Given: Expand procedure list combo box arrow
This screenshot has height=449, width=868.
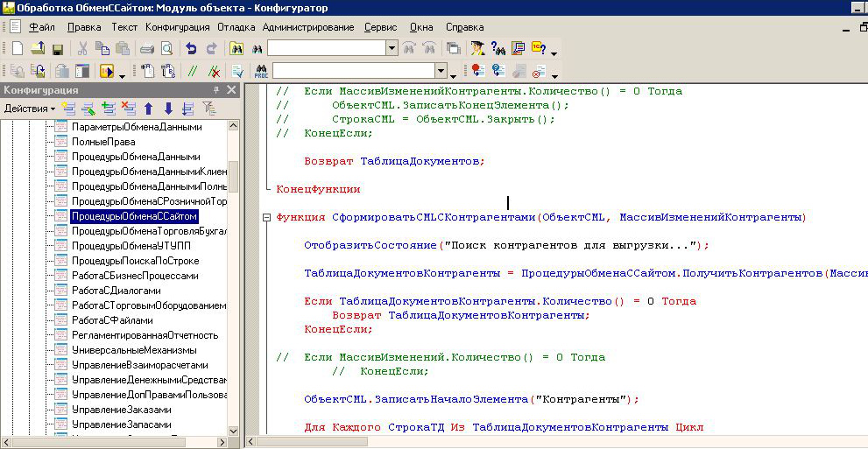Looking at the screenshot, I should click(x=441, y=71).
